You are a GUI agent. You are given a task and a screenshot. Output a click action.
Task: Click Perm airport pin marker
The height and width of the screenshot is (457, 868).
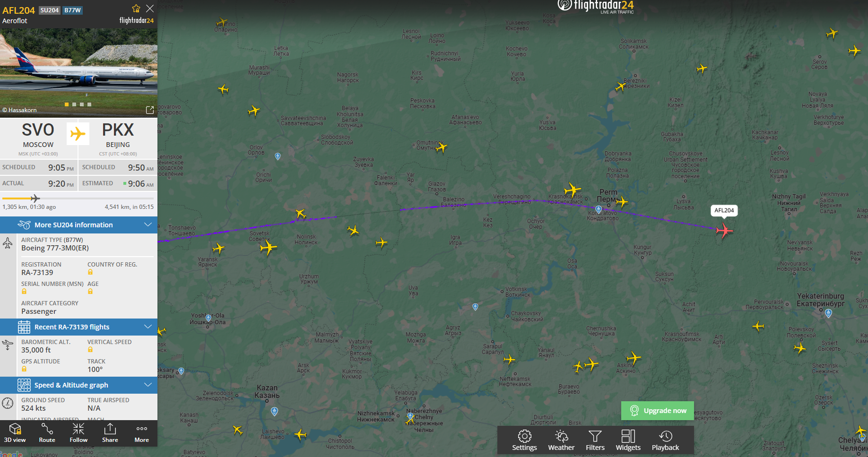point(599,209)
